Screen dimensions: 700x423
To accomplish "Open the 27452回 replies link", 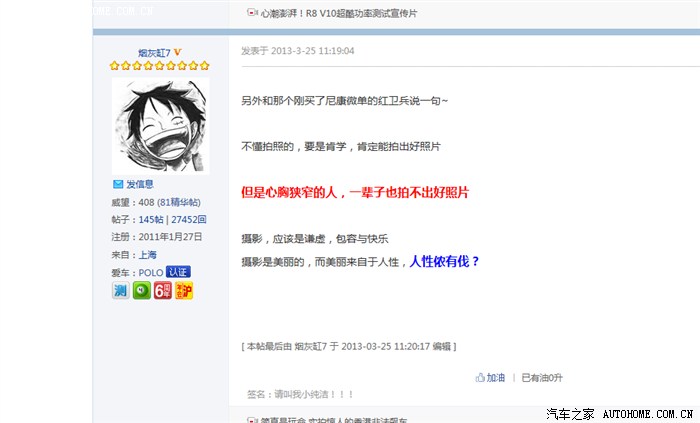I will [x=189, y=220].
